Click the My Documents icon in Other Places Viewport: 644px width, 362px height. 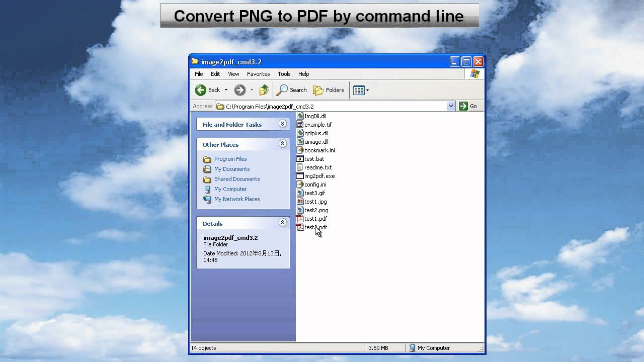coord(207,169)
